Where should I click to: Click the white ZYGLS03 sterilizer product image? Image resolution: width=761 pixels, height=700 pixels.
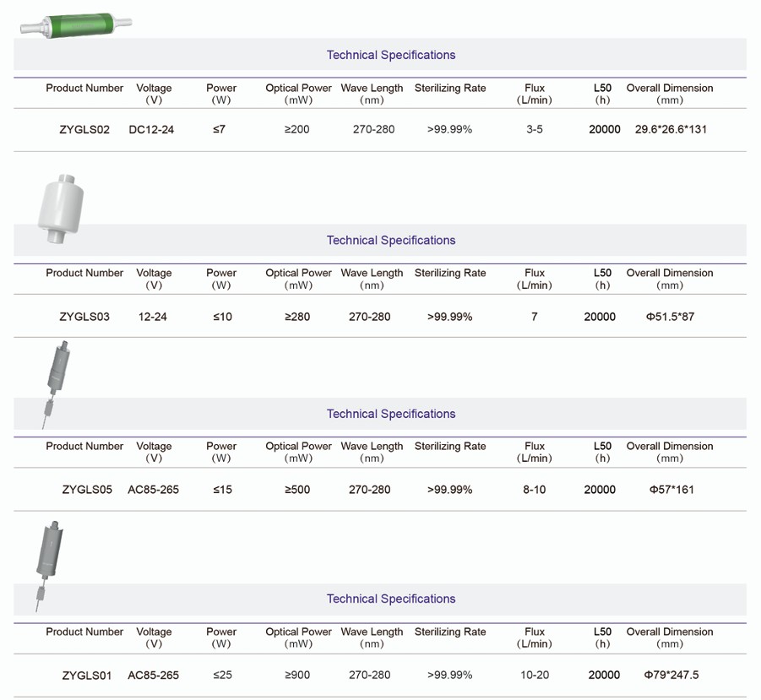coord(61,206)
